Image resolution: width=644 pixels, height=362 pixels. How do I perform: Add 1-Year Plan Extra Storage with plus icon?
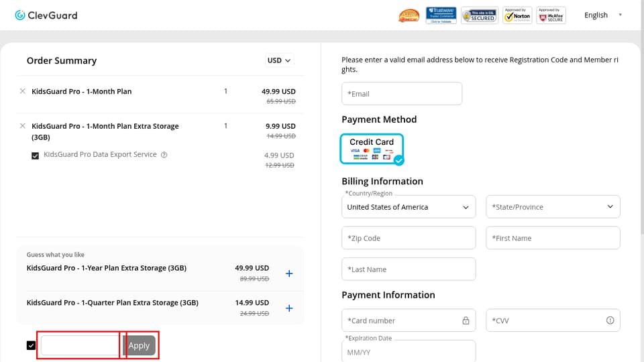[289, 274]
